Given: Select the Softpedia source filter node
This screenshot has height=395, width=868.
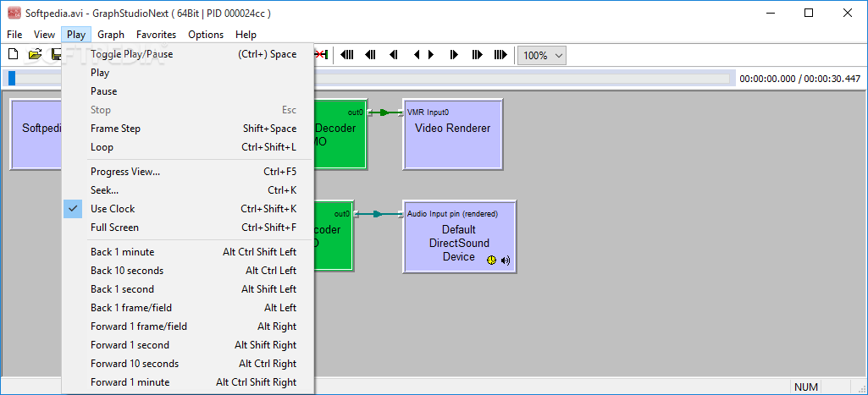Looking at the screenshot, I should tap(36, 134).
